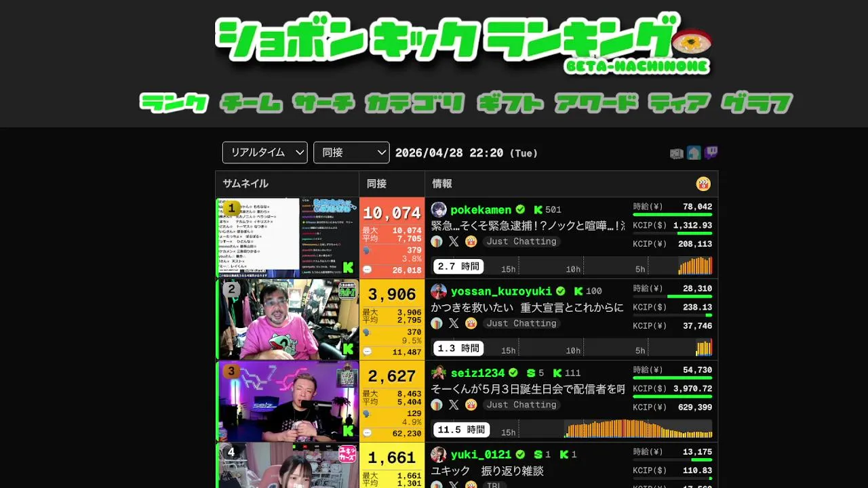Open the X link in seiz1234's row
Screen dimensions: 868x488
[454, 405]
